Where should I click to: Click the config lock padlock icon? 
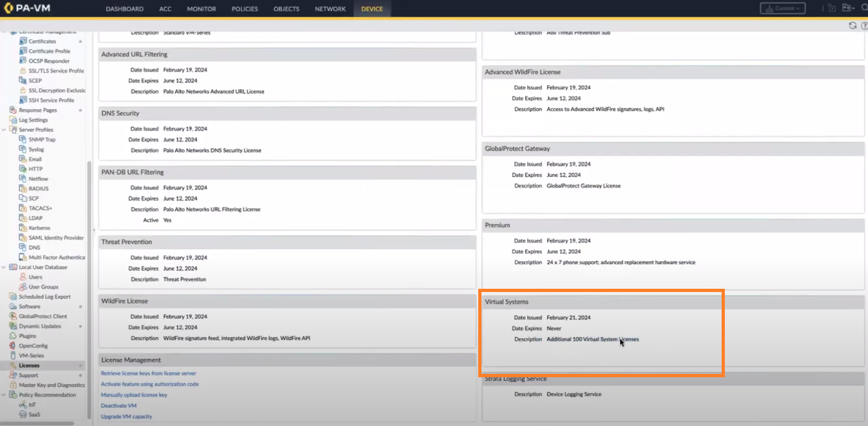[x=832, y=8]
